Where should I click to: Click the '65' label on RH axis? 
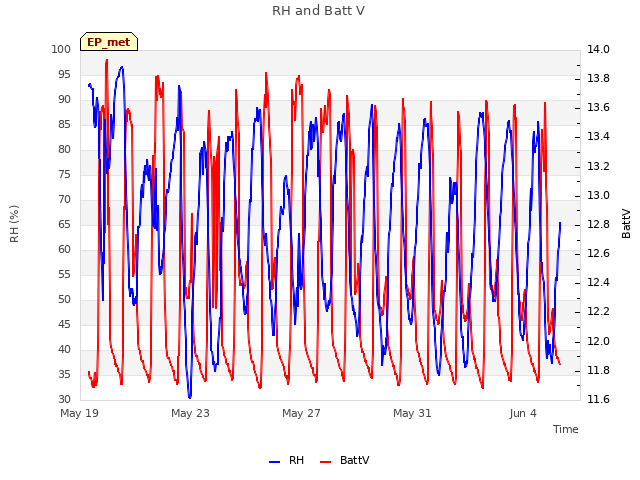64,224
